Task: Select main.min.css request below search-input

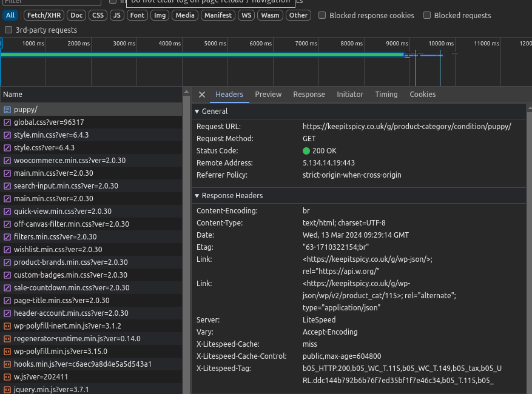Action: [x=91, y=199]
